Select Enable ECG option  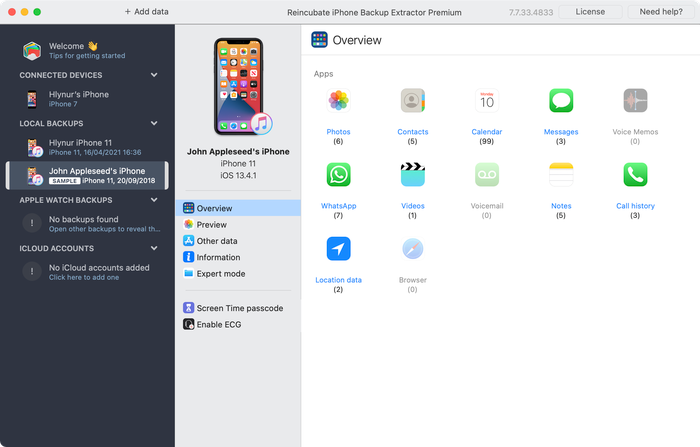click(x=238, y=324)
